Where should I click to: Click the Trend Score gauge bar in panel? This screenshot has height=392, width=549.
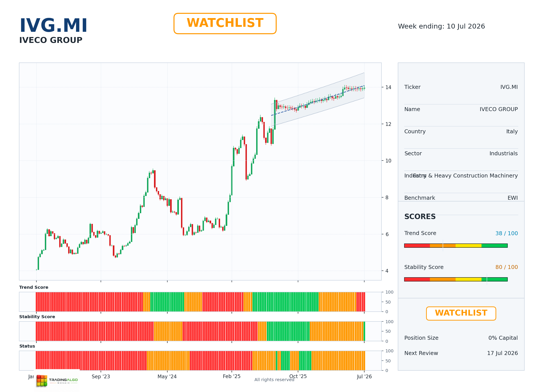click(x=456, y=245)
